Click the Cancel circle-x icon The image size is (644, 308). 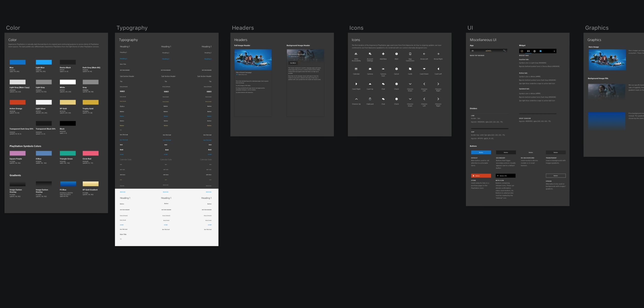(396, 69)
